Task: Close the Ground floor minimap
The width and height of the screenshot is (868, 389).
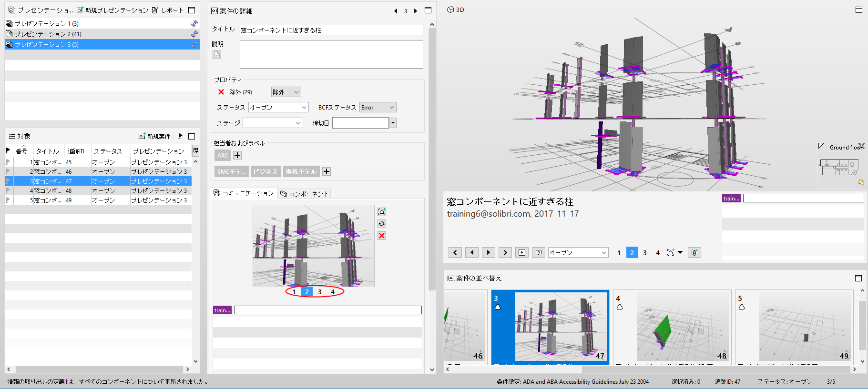Action: (861, 147)
